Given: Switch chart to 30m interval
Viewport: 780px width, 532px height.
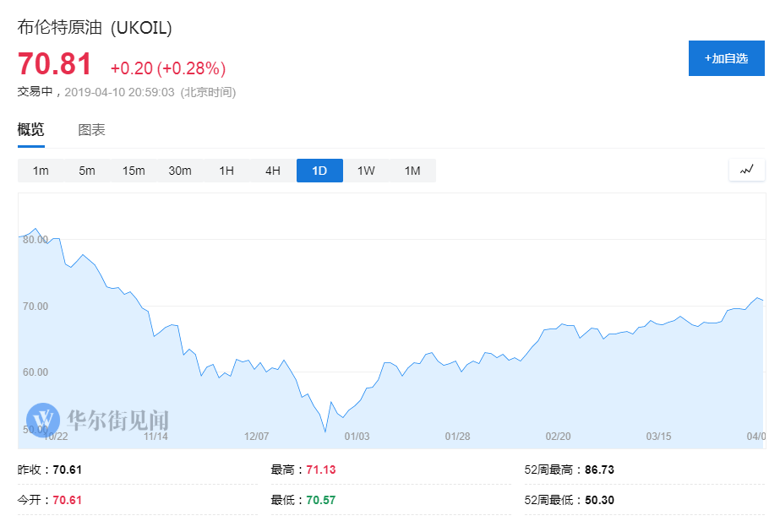Looking at the screenshot, I should (x=180, y=171).
